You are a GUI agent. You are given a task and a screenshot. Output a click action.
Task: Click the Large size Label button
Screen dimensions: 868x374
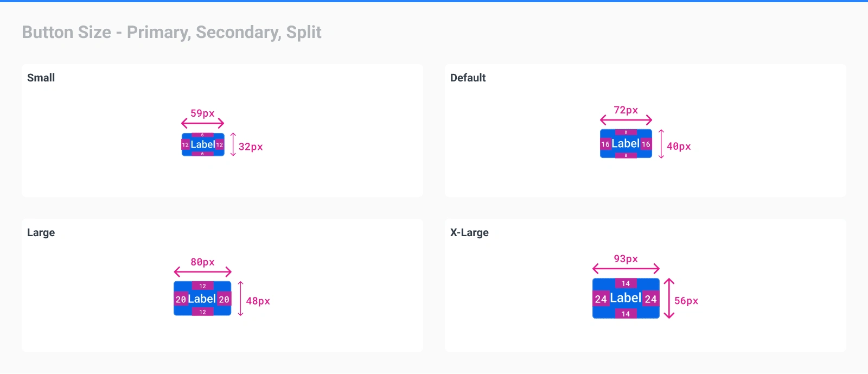pos(202,299)
